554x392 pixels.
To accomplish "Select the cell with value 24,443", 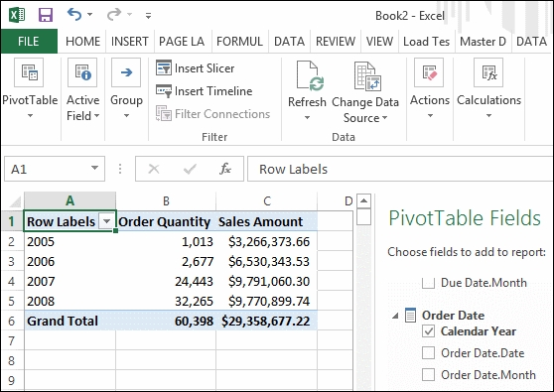I will 166,282.
